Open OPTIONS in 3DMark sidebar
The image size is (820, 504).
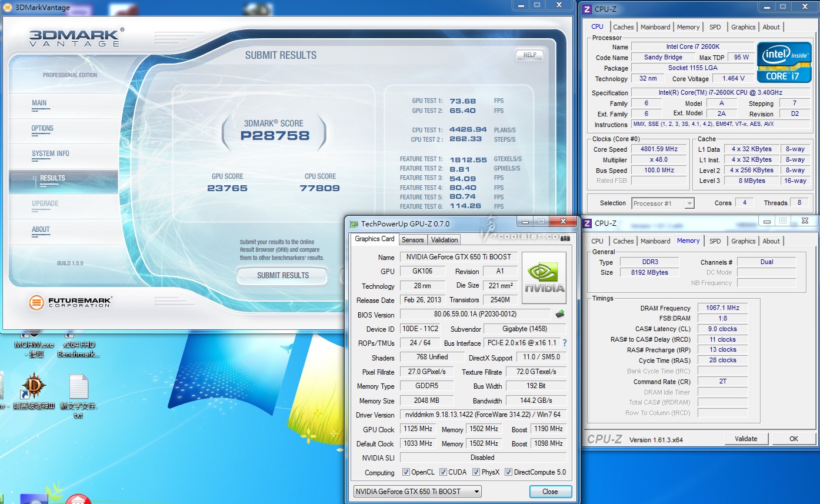pyautogui.click(x=42, y=128)
